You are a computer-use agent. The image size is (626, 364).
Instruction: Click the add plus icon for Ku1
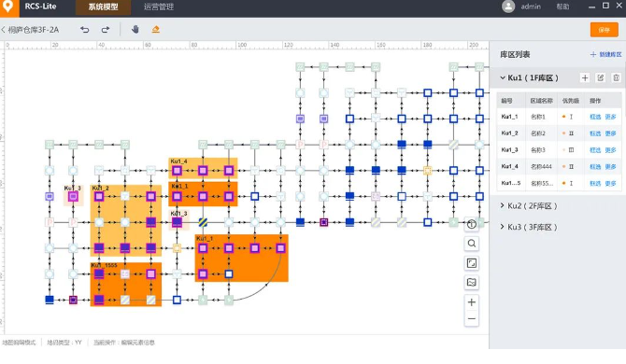(x=585, y=77)
